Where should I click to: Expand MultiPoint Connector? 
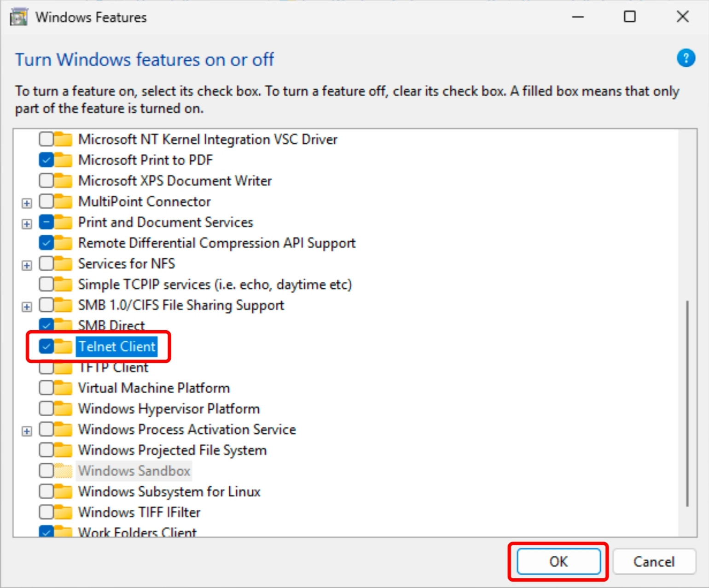[x=26, y=203]
